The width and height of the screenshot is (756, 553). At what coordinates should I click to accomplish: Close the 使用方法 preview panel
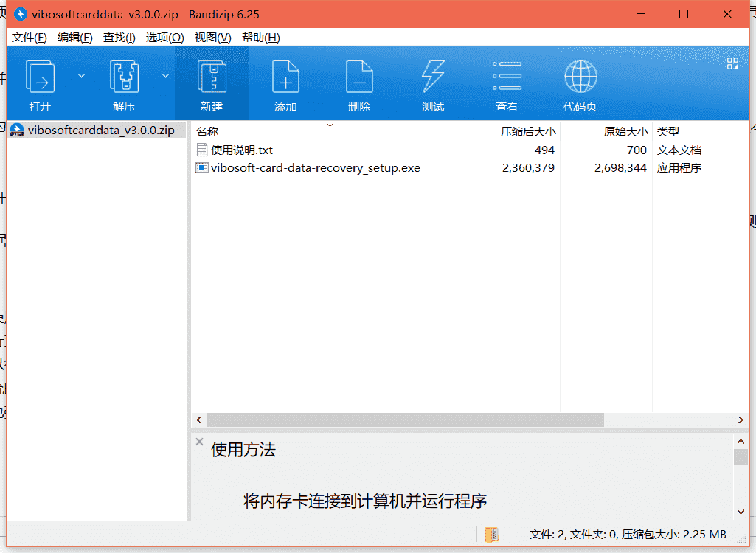tap(200, 442)
